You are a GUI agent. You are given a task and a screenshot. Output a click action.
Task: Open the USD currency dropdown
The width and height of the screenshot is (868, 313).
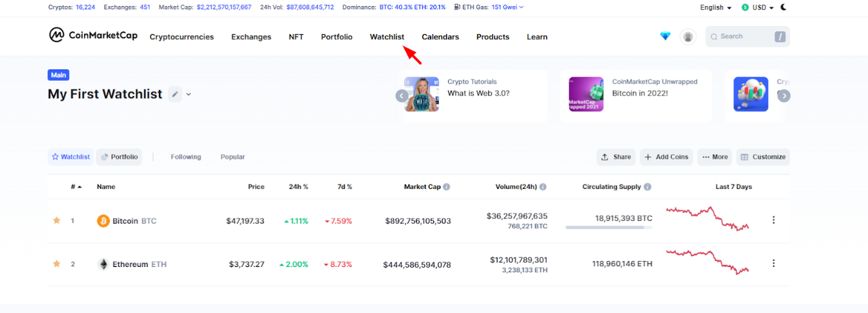758,7
